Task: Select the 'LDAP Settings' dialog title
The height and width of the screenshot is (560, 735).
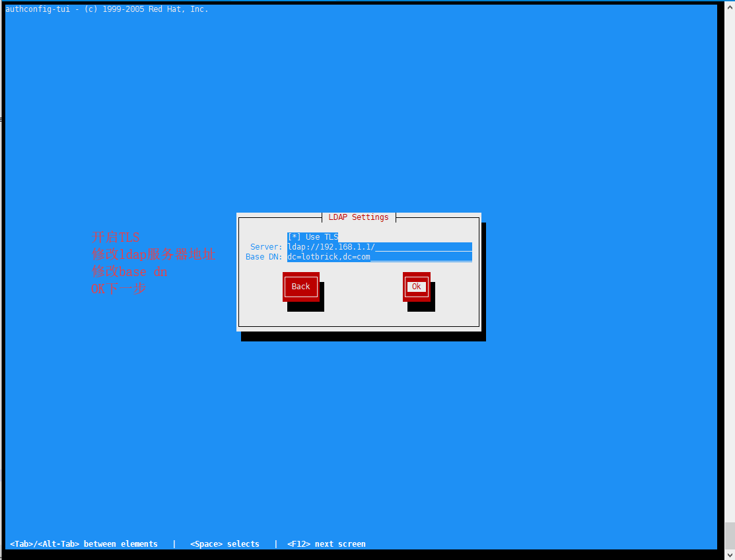Action: click(359, 217)
